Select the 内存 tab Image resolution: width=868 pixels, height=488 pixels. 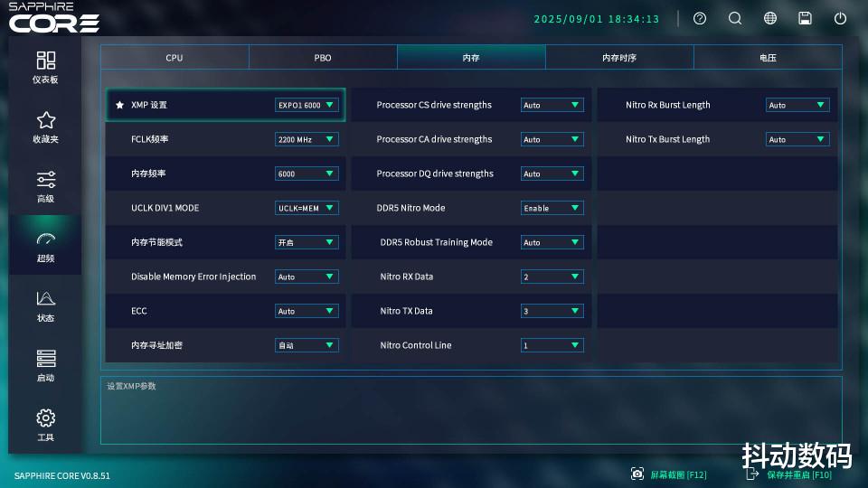point(471,58)
